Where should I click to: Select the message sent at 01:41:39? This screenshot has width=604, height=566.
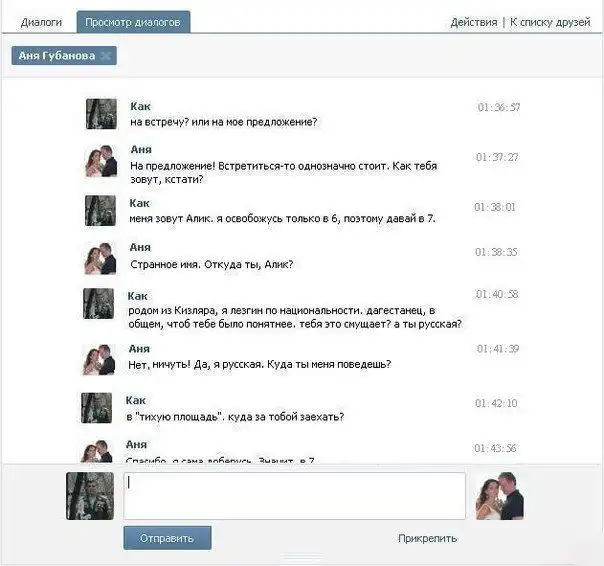coord(300,359)
